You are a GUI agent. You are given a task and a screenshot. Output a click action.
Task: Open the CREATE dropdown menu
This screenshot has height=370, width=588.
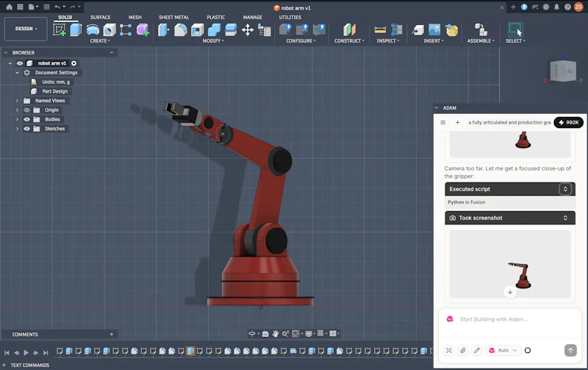point(100,40)
